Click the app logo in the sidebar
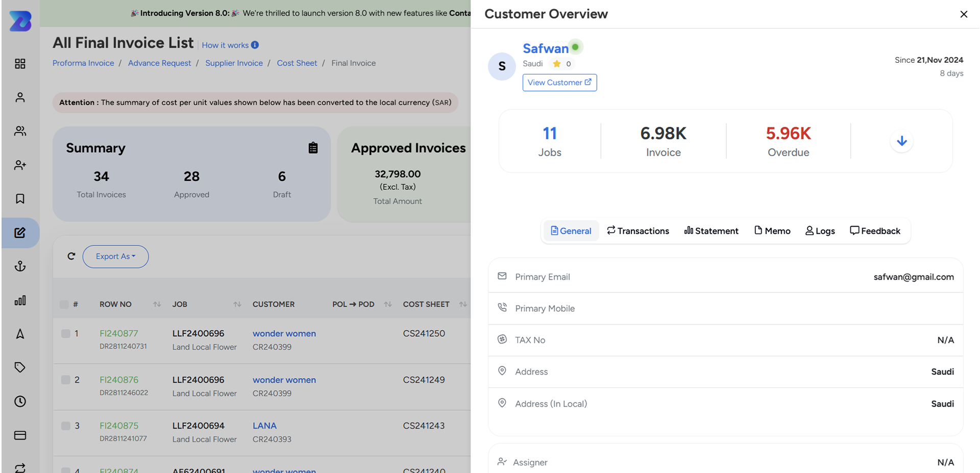This screenshot has width=980, height=473. pyautogui.click(x=20, y=21)
